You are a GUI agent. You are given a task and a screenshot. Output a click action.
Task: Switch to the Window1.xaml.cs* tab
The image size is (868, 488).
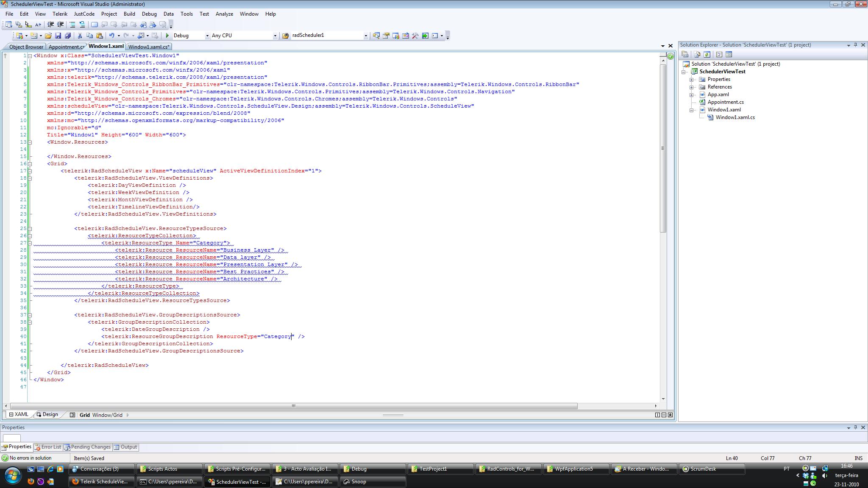[149, 47]
